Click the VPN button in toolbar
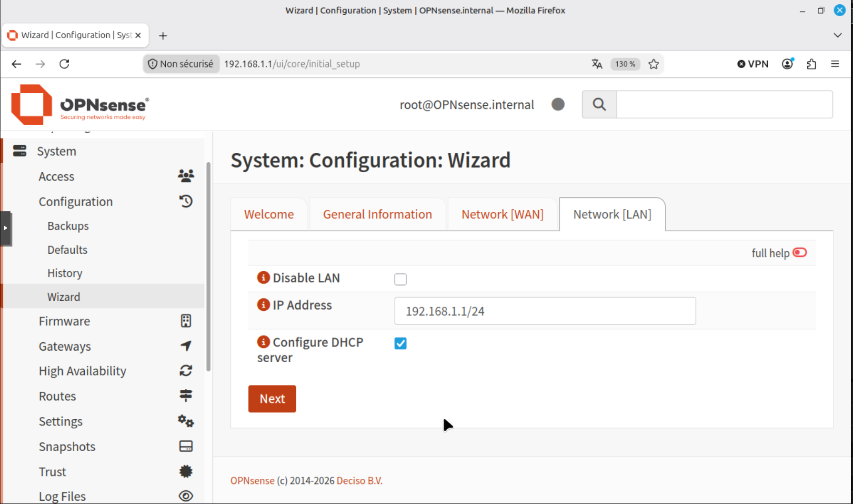Screen dimensions: 853x504 tap(753, 64)
